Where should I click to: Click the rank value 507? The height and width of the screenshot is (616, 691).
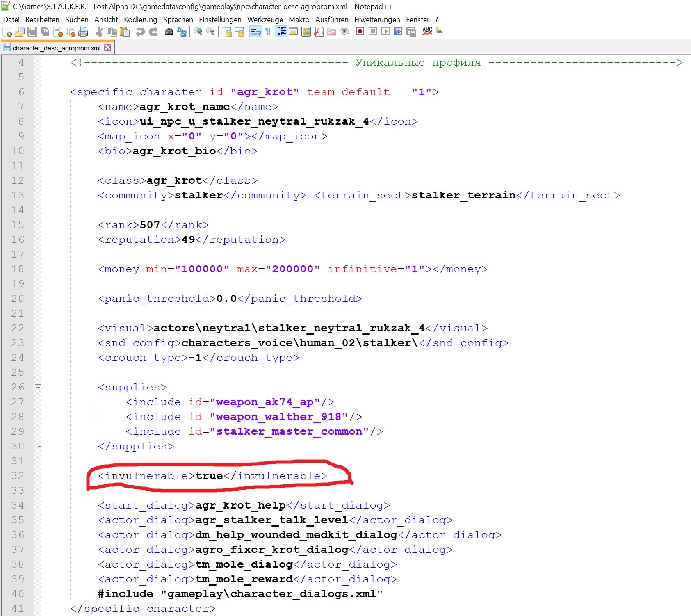click(150, 225)
